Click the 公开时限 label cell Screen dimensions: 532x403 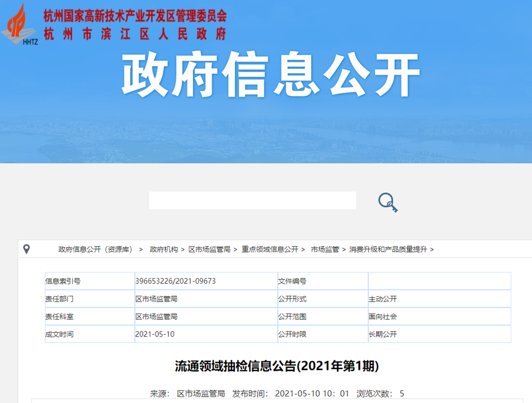(x=323, y=334)
